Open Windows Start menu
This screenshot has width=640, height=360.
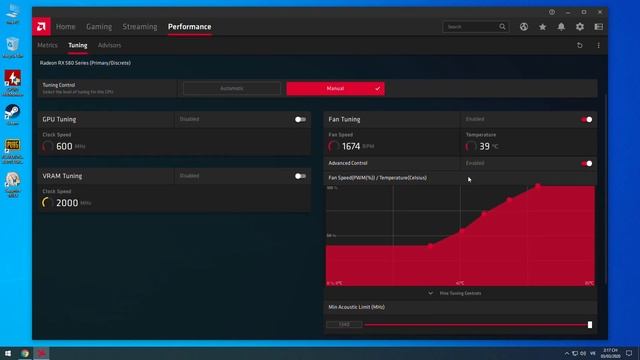click(x=8, y=353)
